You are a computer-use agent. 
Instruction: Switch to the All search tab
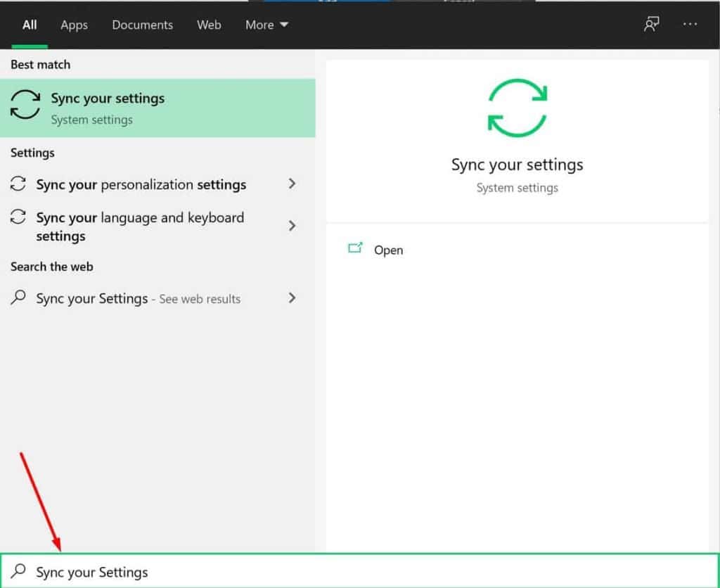point(30,25)
